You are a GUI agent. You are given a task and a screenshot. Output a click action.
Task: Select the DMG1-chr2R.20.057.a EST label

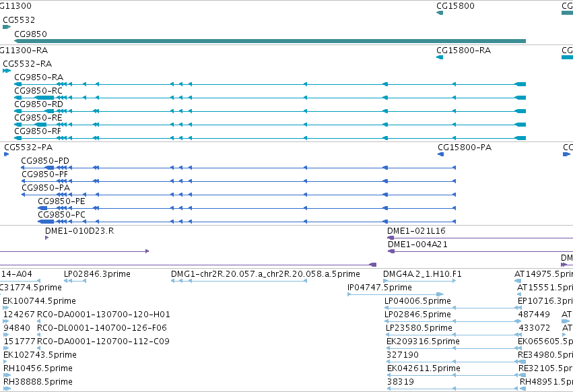pos(266,274)
